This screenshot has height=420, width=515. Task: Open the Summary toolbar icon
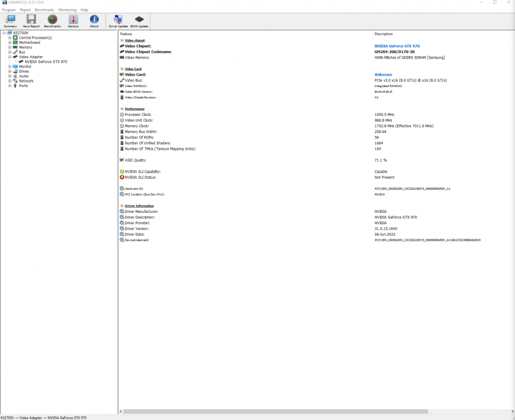click(10, 20)
